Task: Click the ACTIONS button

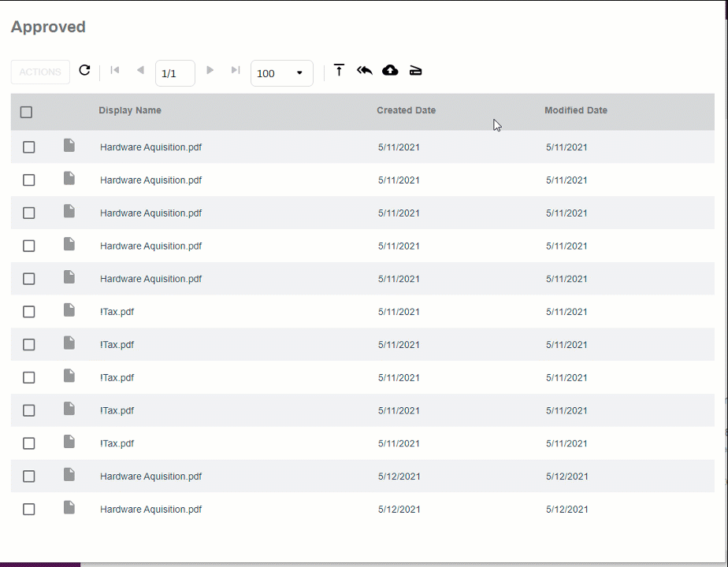Action: (x=40, y=72)
